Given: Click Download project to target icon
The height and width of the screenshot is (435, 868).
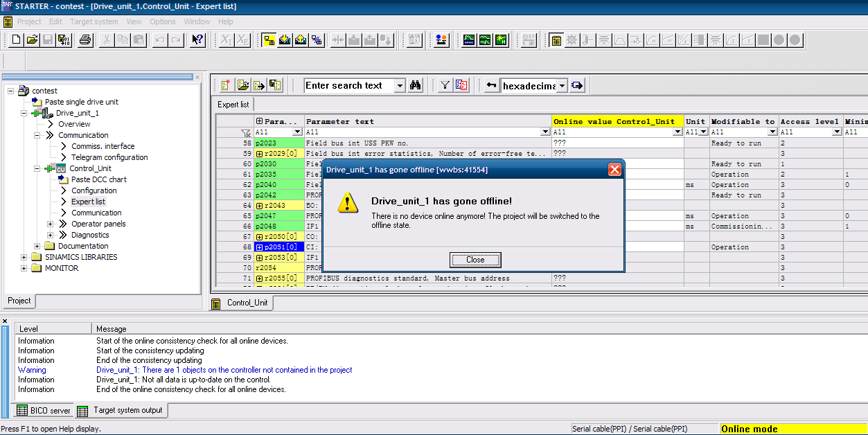Looking at the screenshot, I should coord(284,40).
